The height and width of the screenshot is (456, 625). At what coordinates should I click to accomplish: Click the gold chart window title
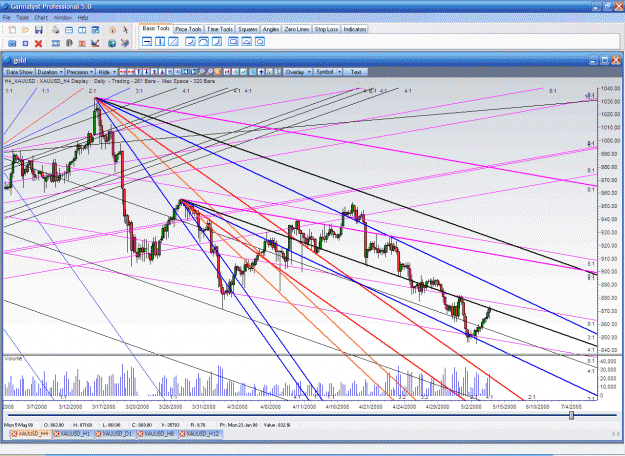[20, 60]
